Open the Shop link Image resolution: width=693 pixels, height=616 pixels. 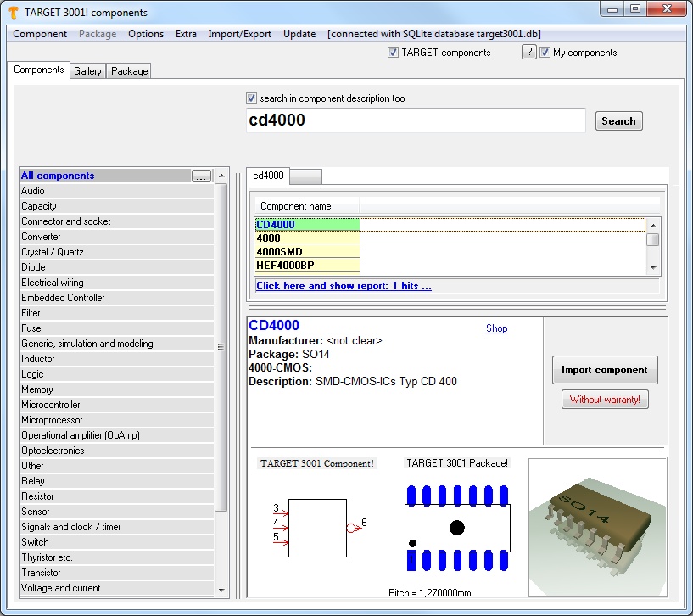496,328
